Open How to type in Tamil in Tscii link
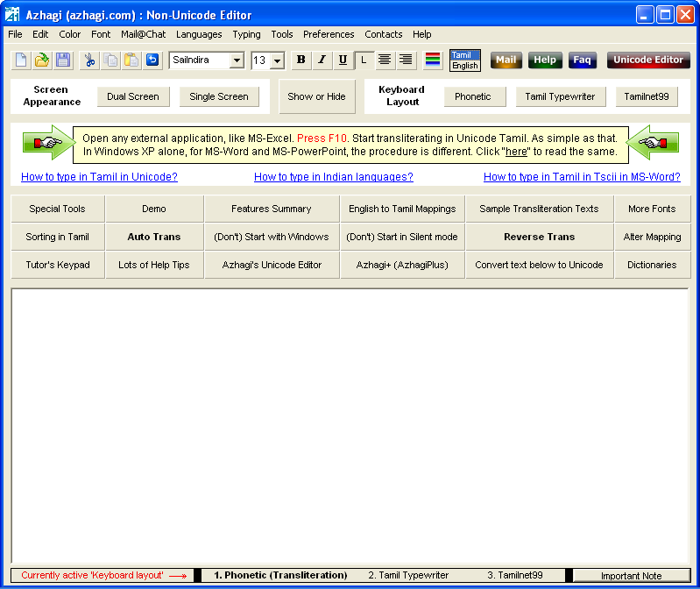 [582, 177]
